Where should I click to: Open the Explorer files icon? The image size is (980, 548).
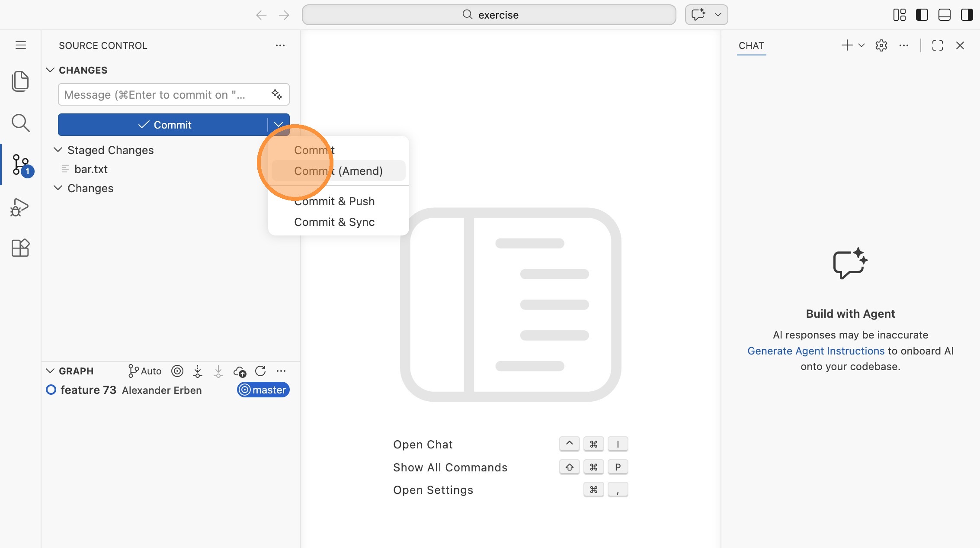click(x=20, y=81)
